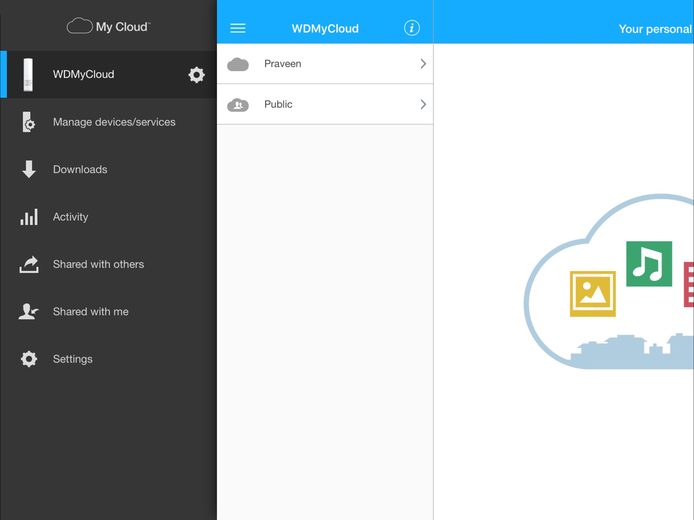This screenshot has height=520, width=694.
Task: Click the My Cloud brand text
Action: click(x=123, y=27)
